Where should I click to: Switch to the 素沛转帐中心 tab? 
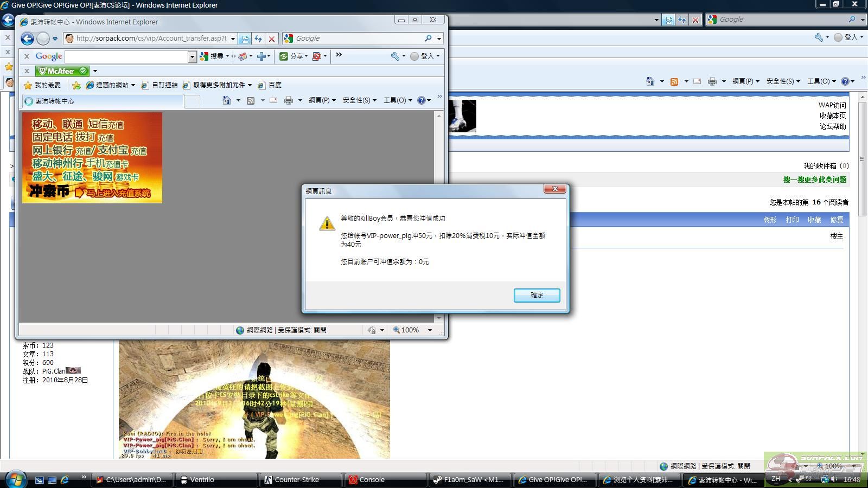pos(54,101)
